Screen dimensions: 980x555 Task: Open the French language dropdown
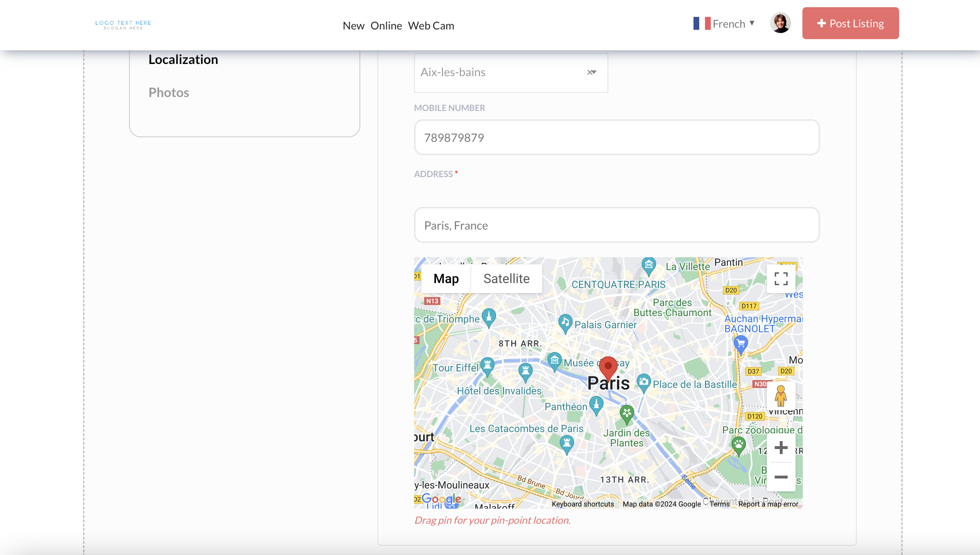click(x=724, y=24)
